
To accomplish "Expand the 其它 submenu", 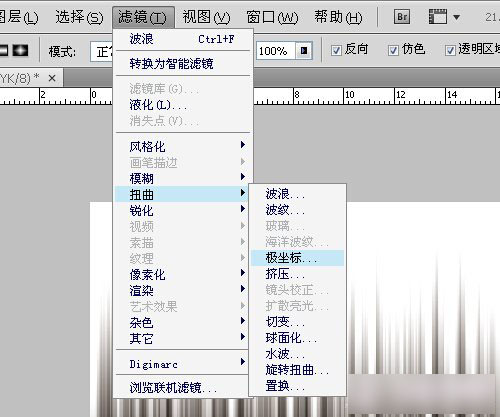I will tap(182, 338).
